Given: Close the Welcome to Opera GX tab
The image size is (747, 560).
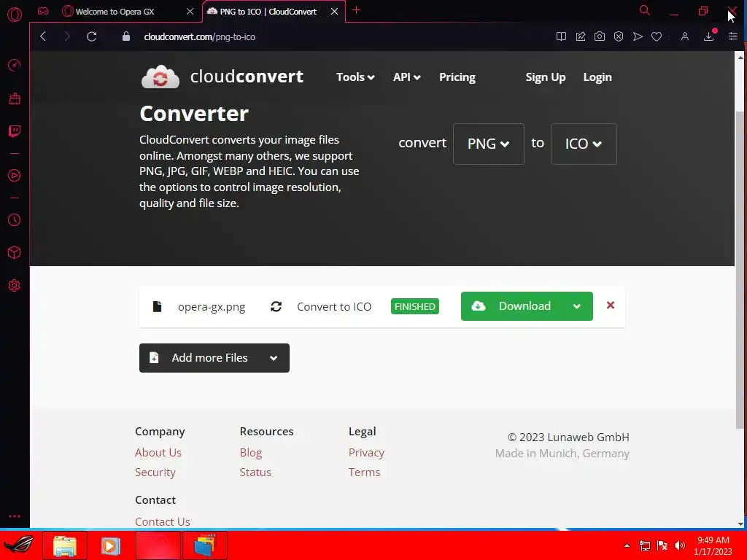Looking at the screenshot, I should (x=190, y=12).
